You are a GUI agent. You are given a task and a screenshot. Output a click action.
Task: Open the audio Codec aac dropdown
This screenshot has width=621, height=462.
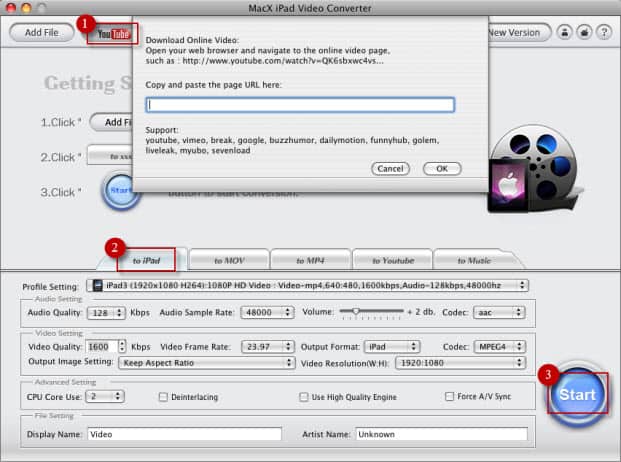499,312
